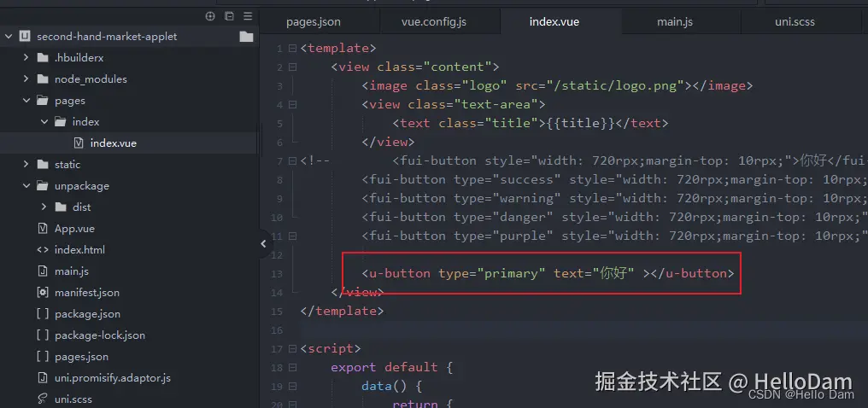Click the style icon beside uni.scss in tree
Viewport: 868px width, 408px height.
[43, 399]
